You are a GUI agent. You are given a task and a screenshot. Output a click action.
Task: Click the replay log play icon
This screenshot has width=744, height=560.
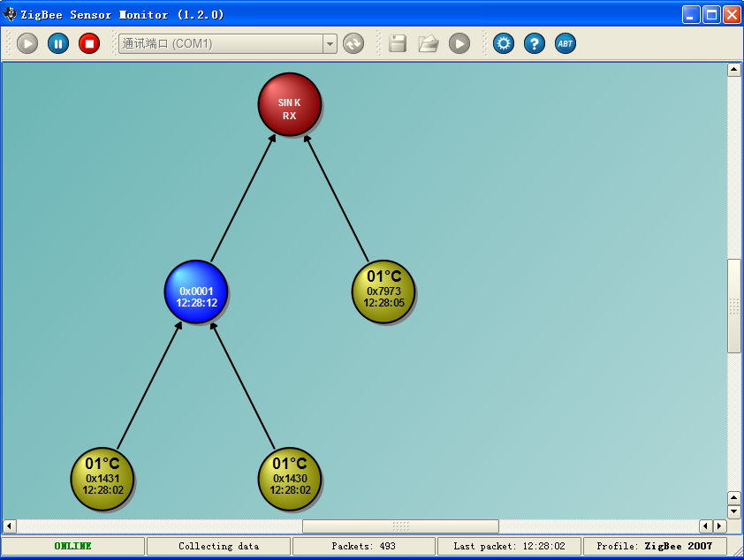(x=459, y=43)
